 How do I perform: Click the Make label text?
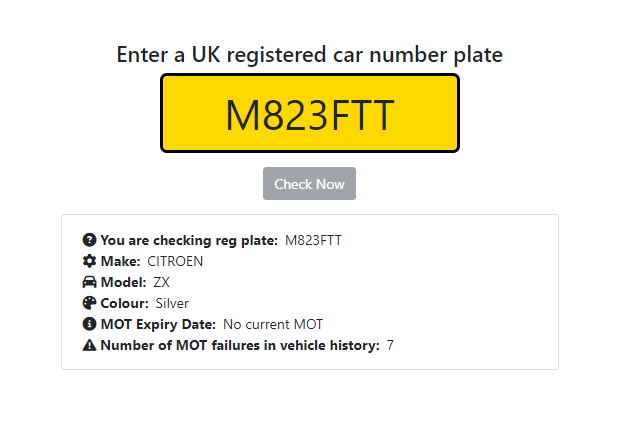tap(120, 261)
